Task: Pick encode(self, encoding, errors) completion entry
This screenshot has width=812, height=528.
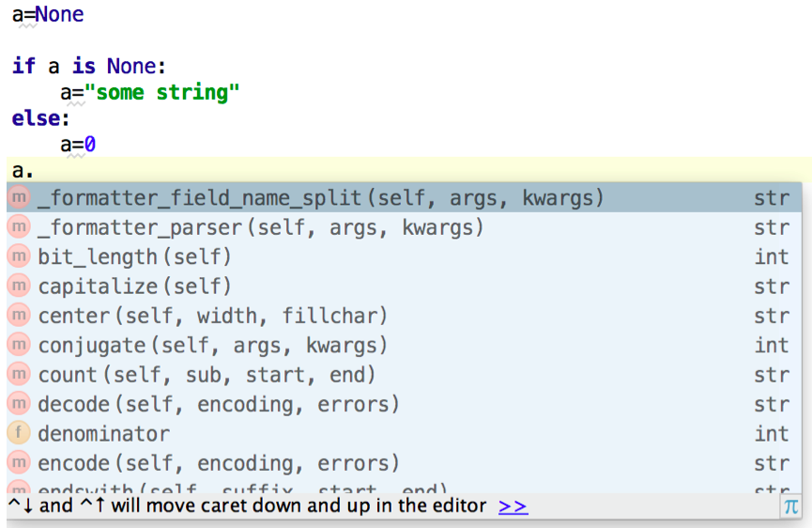Action: 219,463
